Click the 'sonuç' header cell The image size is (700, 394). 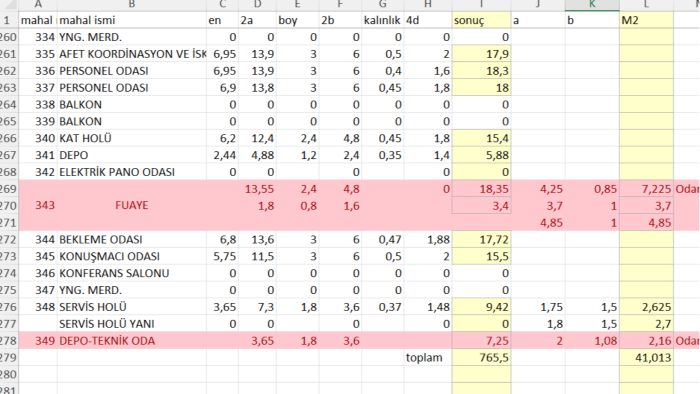[x=481, y=20]
